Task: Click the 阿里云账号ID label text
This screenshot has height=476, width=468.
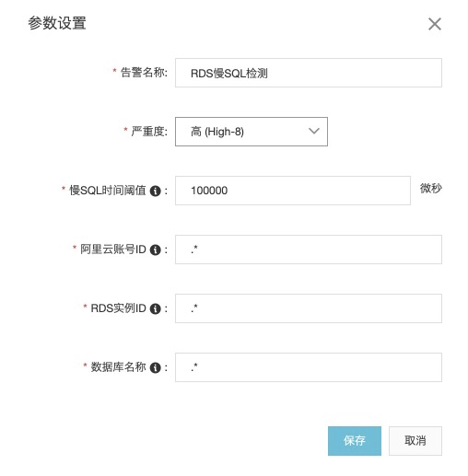Action: (112, 250)
